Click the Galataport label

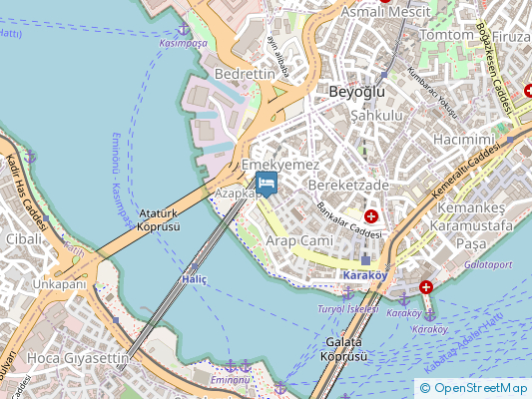(488, 264)
